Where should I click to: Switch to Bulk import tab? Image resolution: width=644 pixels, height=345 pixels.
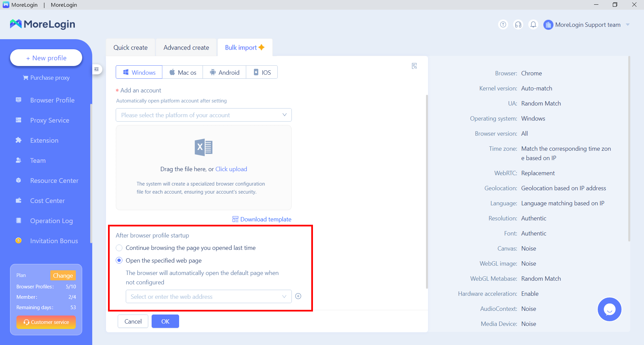(x=245, y=48)
